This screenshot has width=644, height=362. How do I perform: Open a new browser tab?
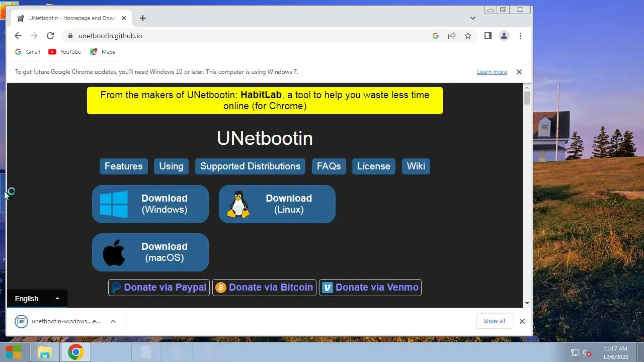[143, 18]
